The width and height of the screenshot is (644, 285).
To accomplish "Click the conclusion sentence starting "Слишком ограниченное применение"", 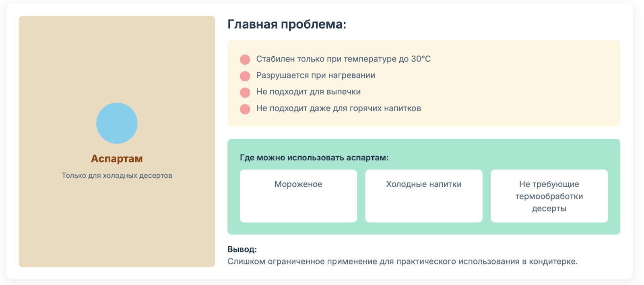I will pyautogui.click(x=402, y=262).
